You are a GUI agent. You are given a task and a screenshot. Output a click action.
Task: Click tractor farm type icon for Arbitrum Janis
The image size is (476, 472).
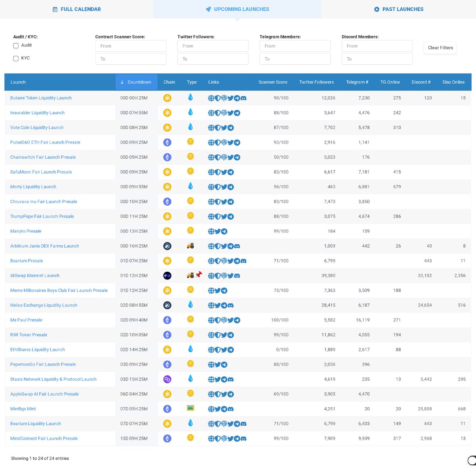coord(190,246)
